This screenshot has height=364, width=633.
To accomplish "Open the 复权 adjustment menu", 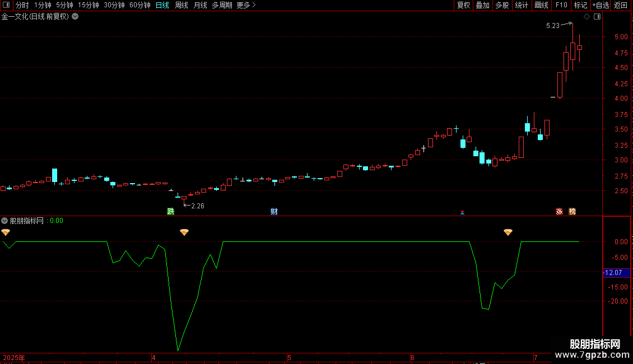I will pyautogui.click(x=463, y=5).
